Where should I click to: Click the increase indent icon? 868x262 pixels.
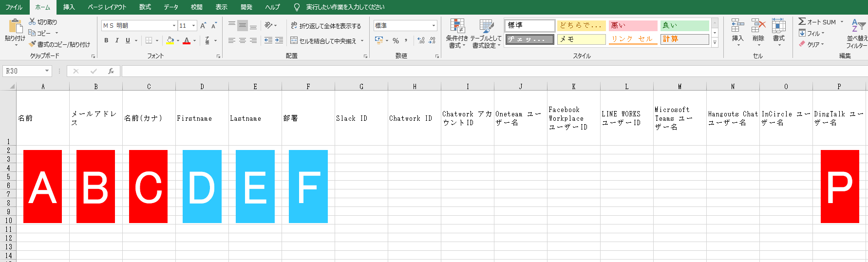(279, 41)
